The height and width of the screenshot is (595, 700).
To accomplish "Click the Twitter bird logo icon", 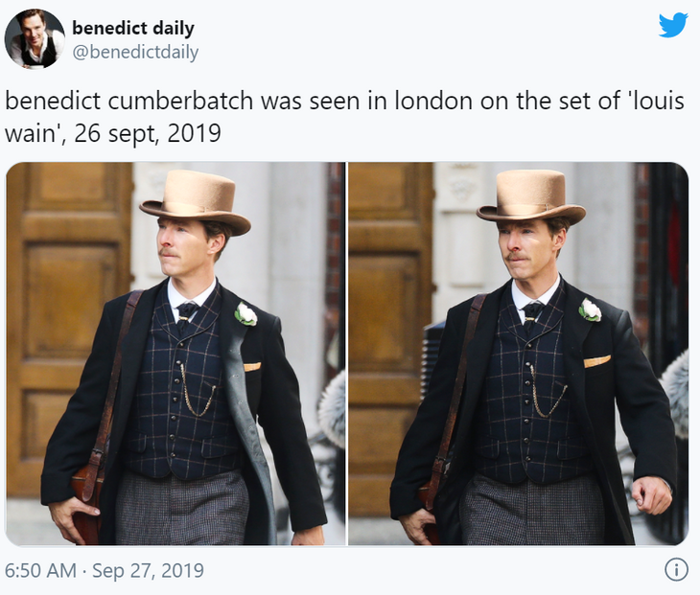I will [673, 25].
